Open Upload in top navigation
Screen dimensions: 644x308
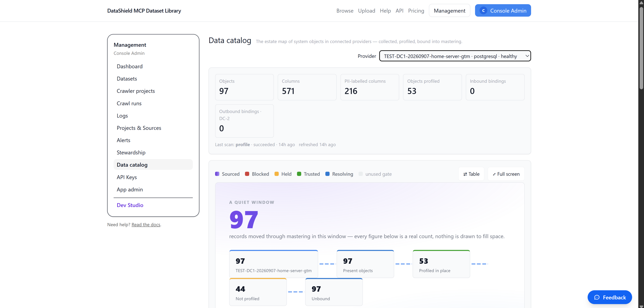click(x=367, y=10)
